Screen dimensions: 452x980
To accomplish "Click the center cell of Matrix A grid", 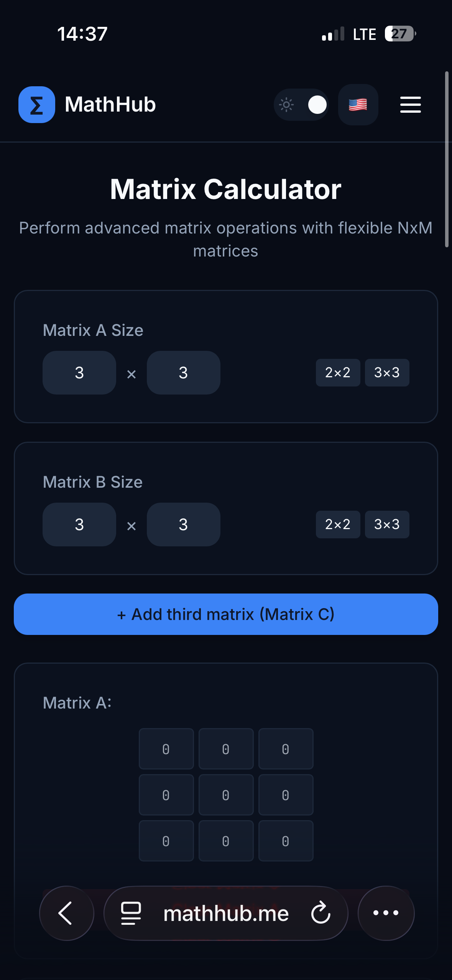I will (226, 794).
